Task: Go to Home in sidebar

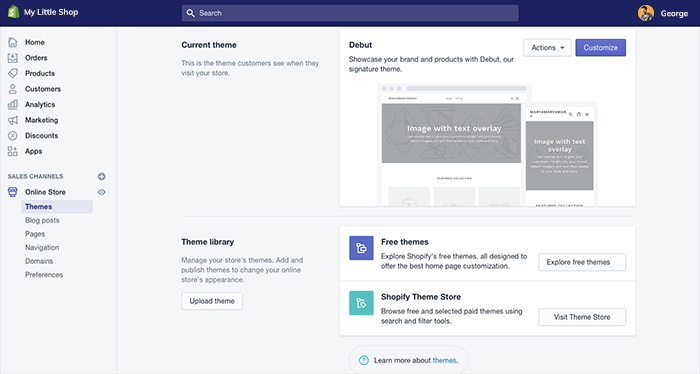Action: coord(34,42)
